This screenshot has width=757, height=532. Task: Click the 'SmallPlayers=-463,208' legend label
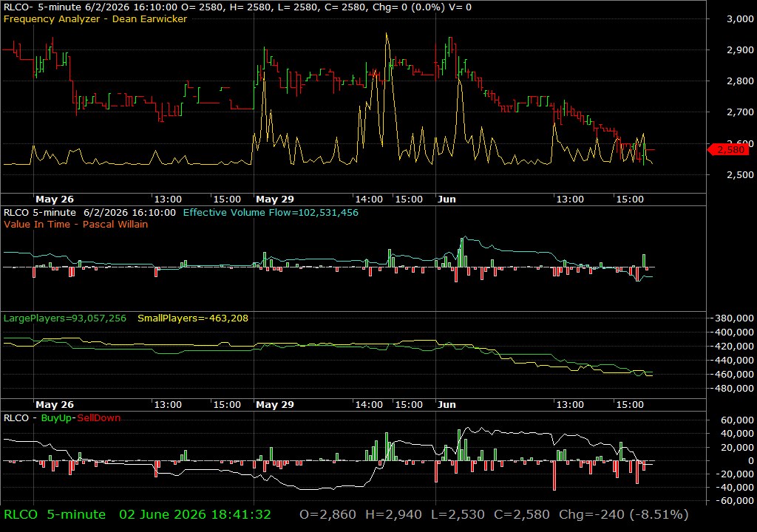[x=193, y=318]
